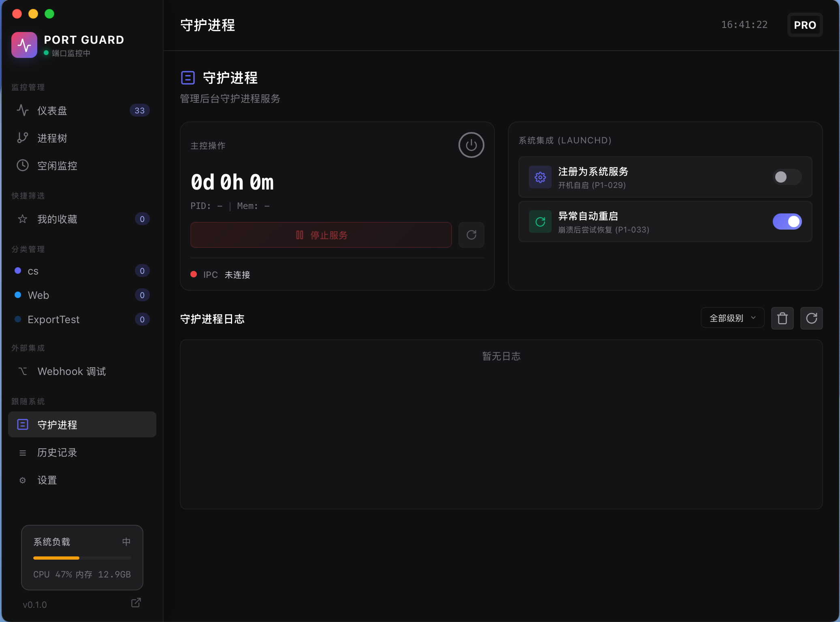
Task: Click the Port Guard app logo
Action: (x=24, y=45)
